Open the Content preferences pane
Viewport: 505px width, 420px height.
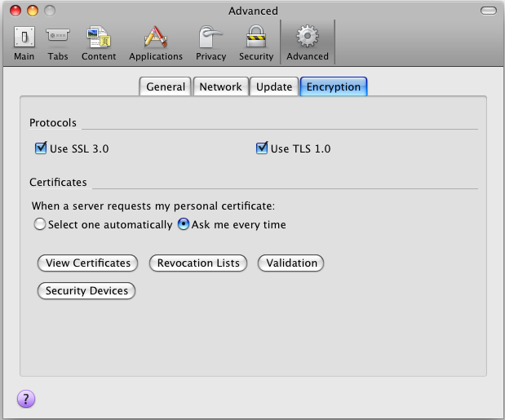coord(99,42)
